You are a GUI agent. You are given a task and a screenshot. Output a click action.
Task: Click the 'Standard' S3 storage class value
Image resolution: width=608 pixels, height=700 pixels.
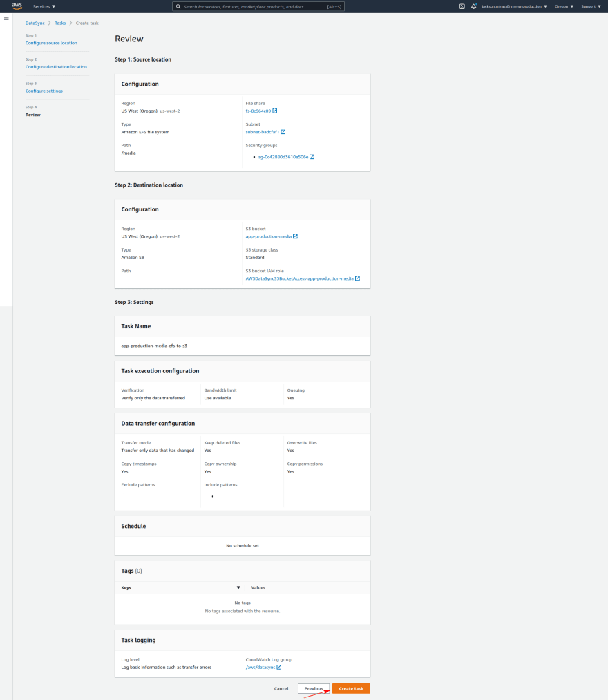pyautogui.click(x=255, y=258)
